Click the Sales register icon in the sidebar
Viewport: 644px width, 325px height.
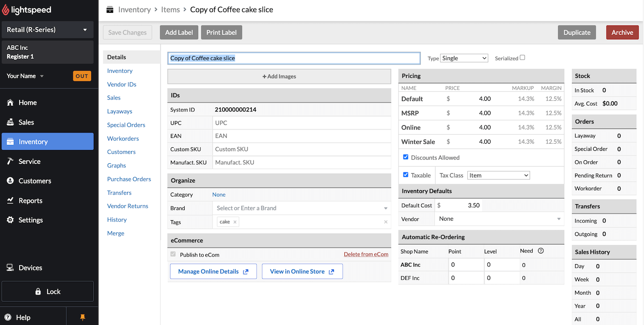[x=10, y=122]
